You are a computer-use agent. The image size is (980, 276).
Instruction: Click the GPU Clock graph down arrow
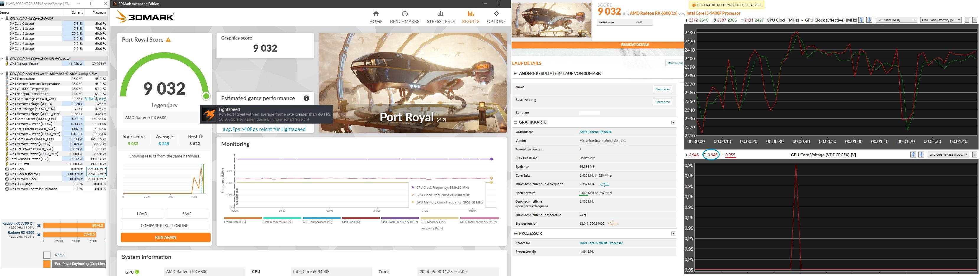(869, 20)
